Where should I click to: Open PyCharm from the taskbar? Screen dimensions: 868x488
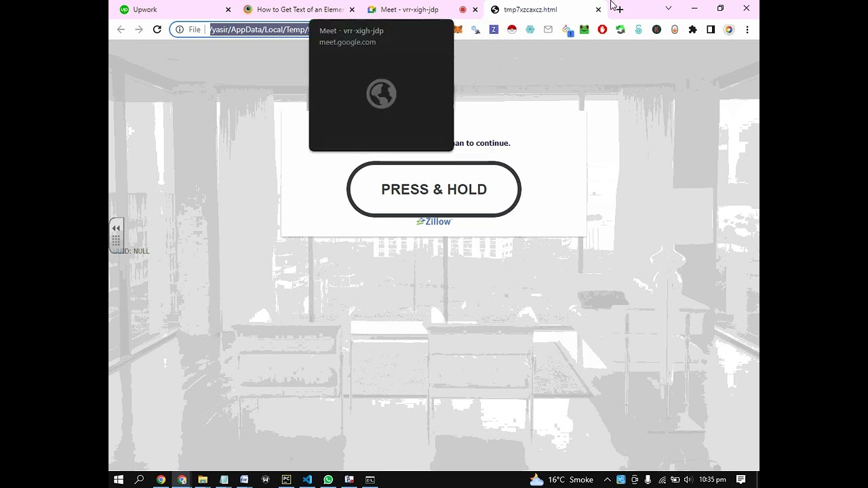click(x=286, y=480)
